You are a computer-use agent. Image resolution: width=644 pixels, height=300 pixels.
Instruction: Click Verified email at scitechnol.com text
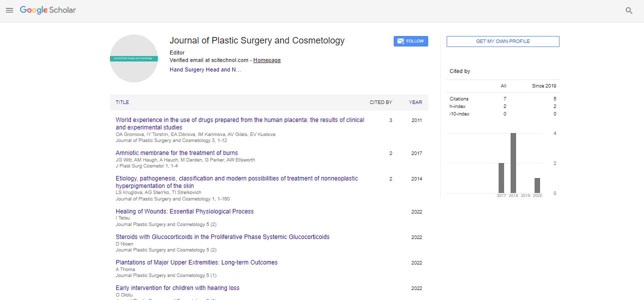coord(209,60)
